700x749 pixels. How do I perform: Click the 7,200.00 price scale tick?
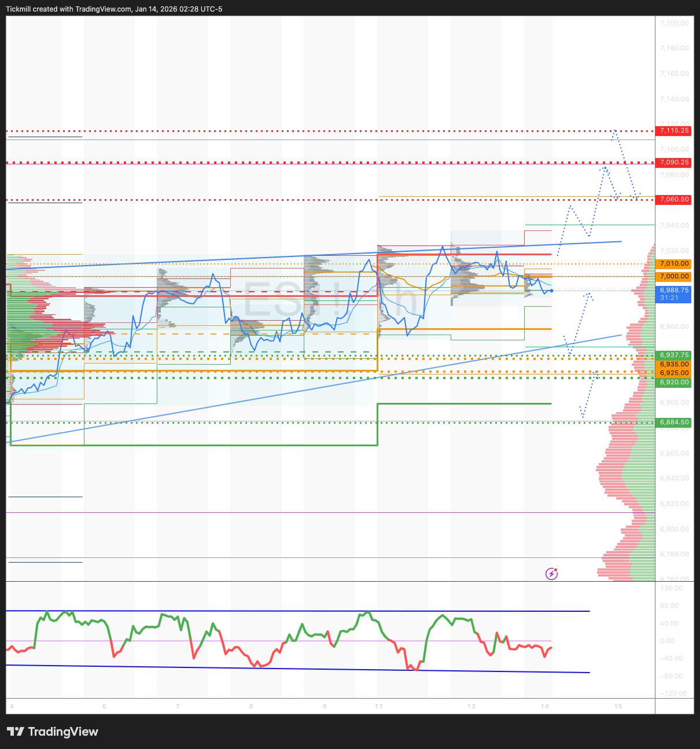pyautogui.click(x=674, y=23)
